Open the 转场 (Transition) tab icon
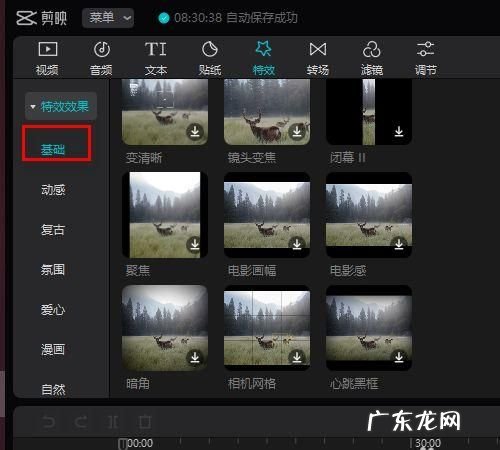Image resolution: width=500 pixels, height=450 pixels. tap(318, 49)
